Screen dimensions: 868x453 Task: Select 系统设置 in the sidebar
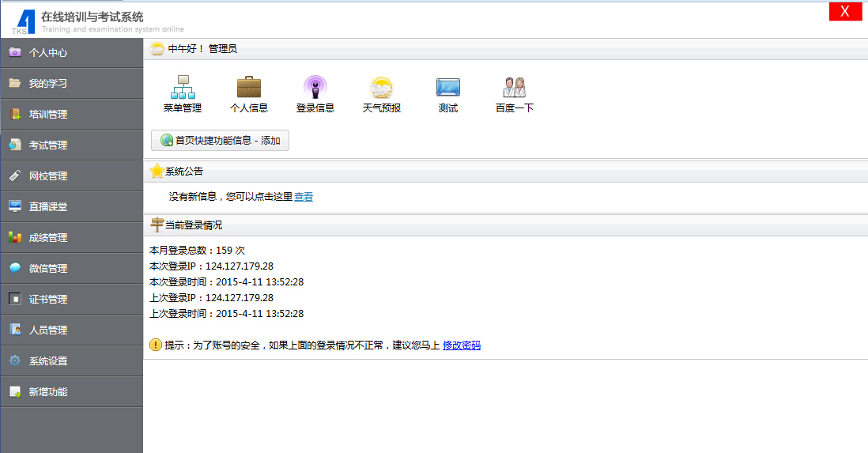click(72, 361)
